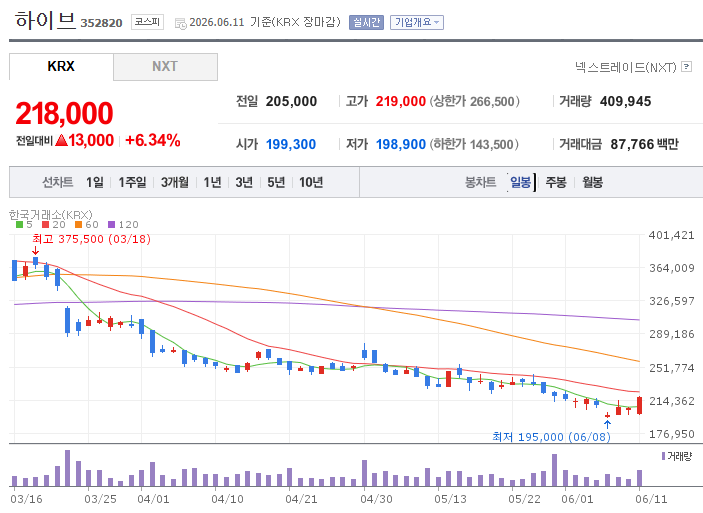Open the Nextrade help question-mark icon

686,66
